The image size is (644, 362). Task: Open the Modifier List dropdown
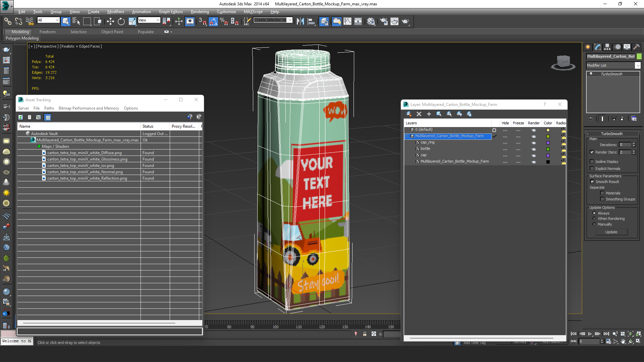(x=638, y=65)
